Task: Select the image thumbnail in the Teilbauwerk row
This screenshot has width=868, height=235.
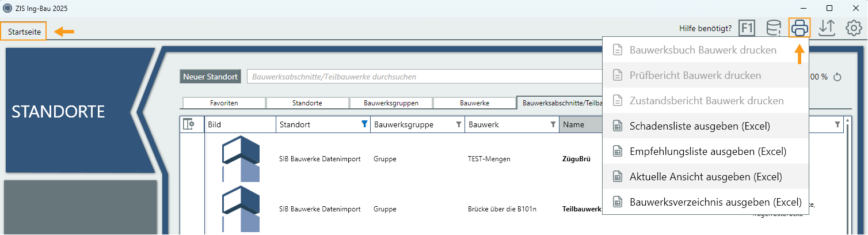Action: click(241, 209)
